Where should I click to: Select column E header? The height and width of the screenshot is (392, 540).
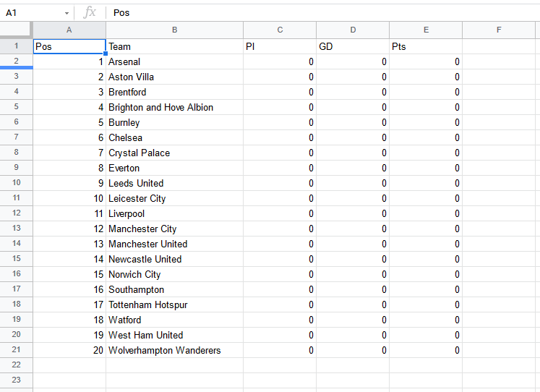(426, 30)
